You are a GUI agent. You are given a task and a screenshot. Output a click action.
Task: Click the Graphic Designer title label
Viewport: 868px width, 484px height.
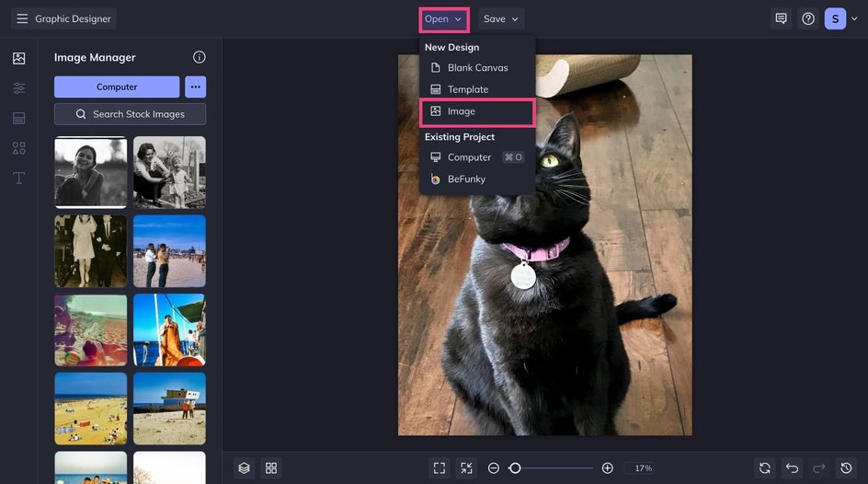(x=73, y=18)
